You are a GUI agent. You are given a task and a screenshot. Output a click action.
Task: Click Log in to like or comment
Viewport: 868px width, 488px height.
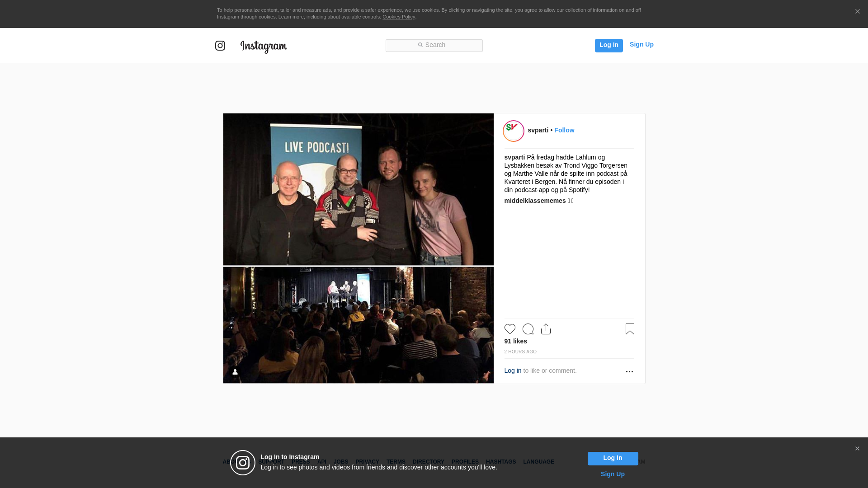pos(513,371)
